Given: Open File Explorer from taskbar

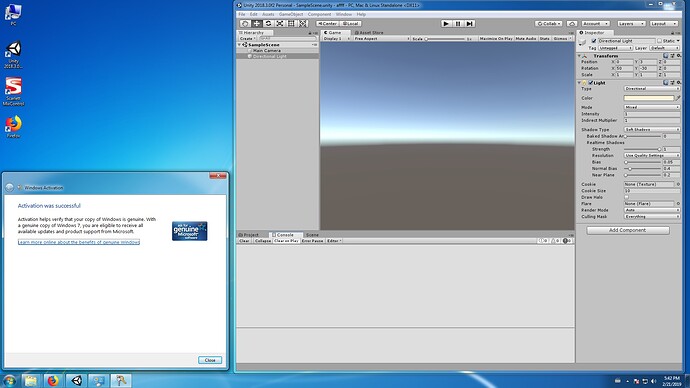Looking at the screenshot, I should point(31,381).
